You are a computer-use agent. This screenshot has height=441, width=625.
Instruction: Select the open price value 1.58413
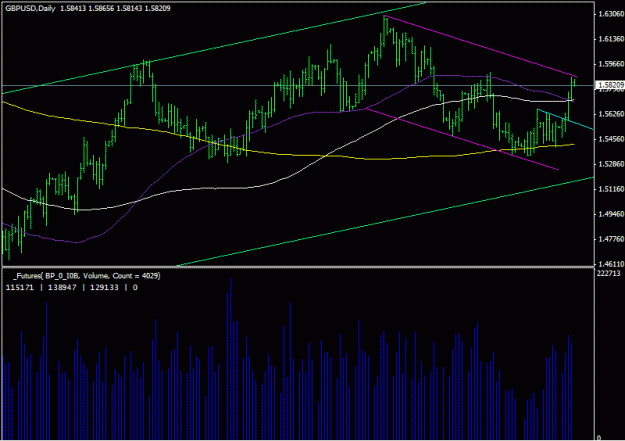pos(73,8)
